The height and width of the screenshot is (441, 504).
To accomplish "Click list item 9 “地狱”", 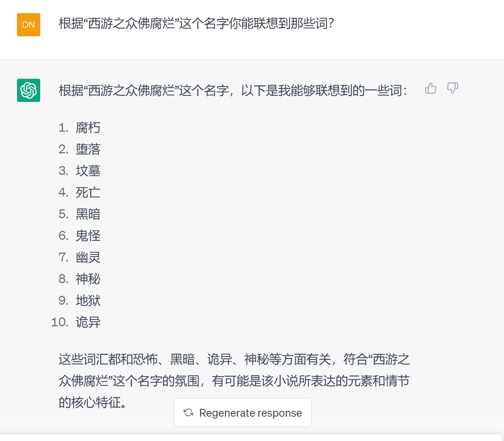I will coord(88,301).
